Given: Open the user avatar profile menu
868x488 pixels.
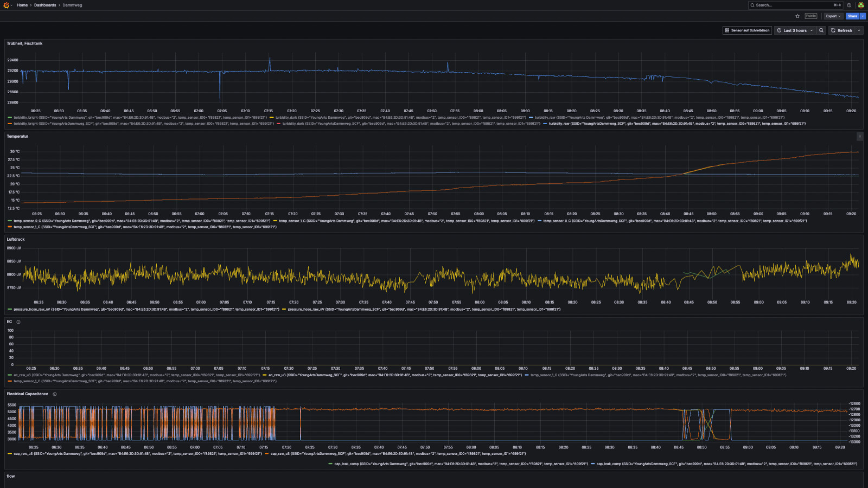Looking at the screenshot, I should 860,5.
